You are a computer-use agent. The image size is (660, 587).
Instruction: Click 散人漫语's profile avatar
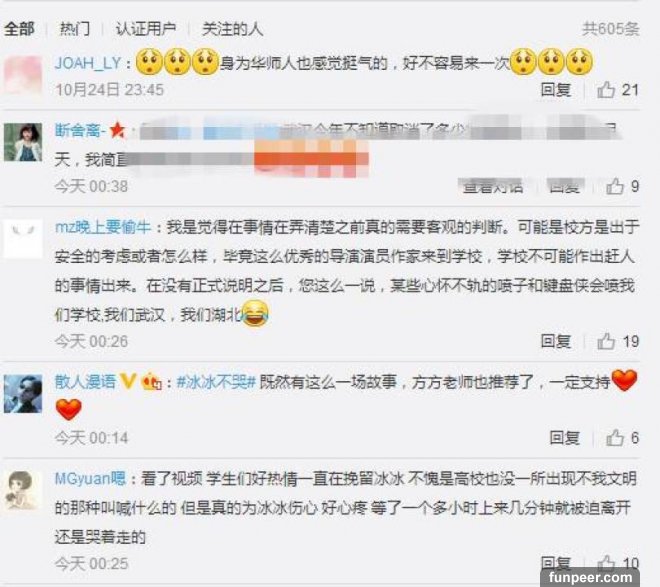[x=23, y=394]
